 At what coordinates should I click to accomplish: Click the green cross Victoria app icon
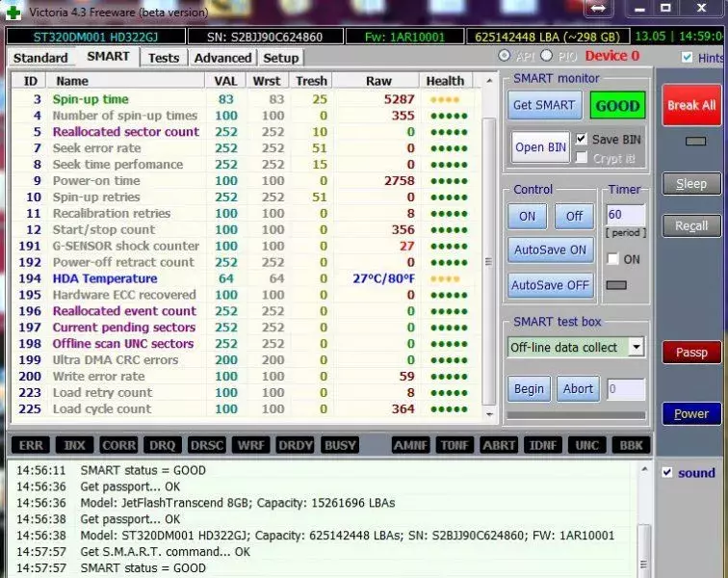pyautogui.click(x=13, y=13)
